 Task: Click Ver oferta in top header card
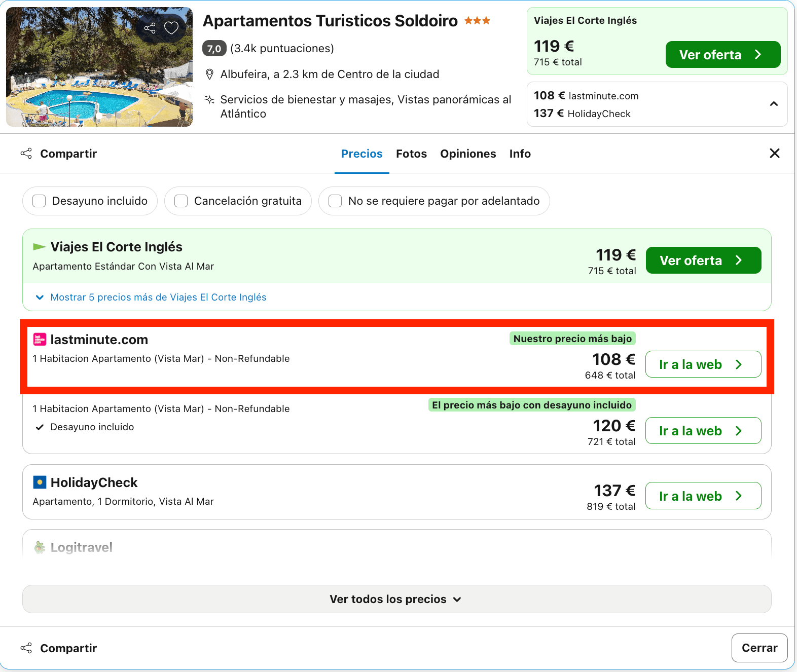coord(722,54)
